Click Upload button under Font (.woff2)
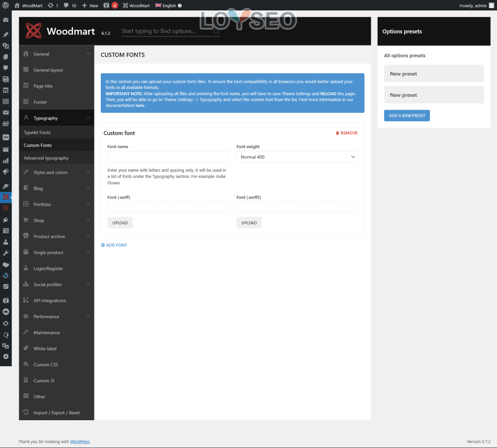This screenshot has height=448, width=497. coord(249,223)
